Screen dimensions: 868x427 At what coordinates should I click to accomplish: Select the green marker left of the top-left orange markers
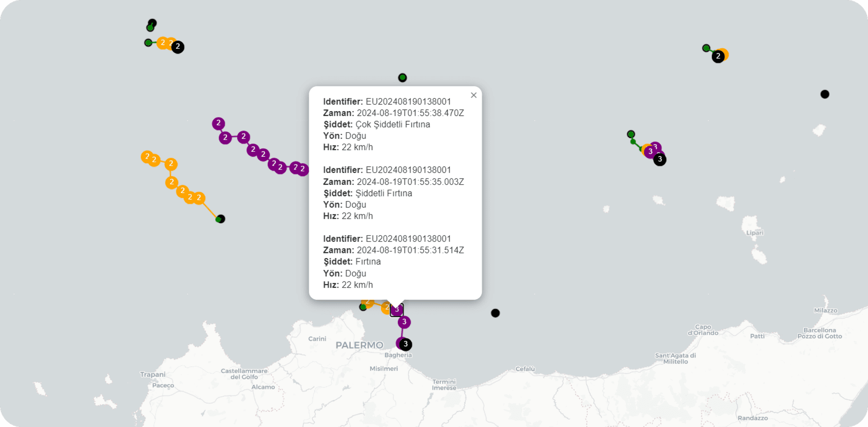pyautogui.click(x=148, y=43)
